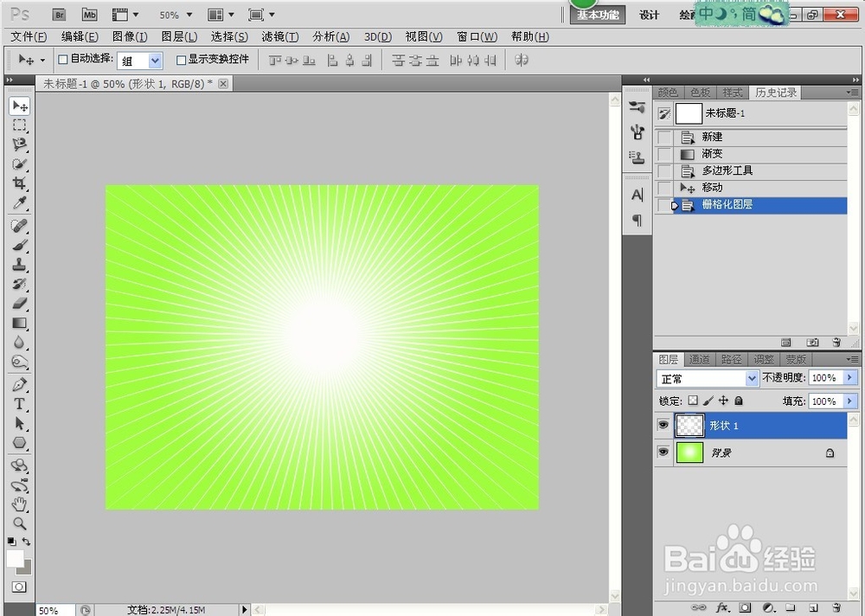Switch to the 设计 workspace
Image resolution: width=865 pixels, height=616 pixels.
tap(649, 15)
